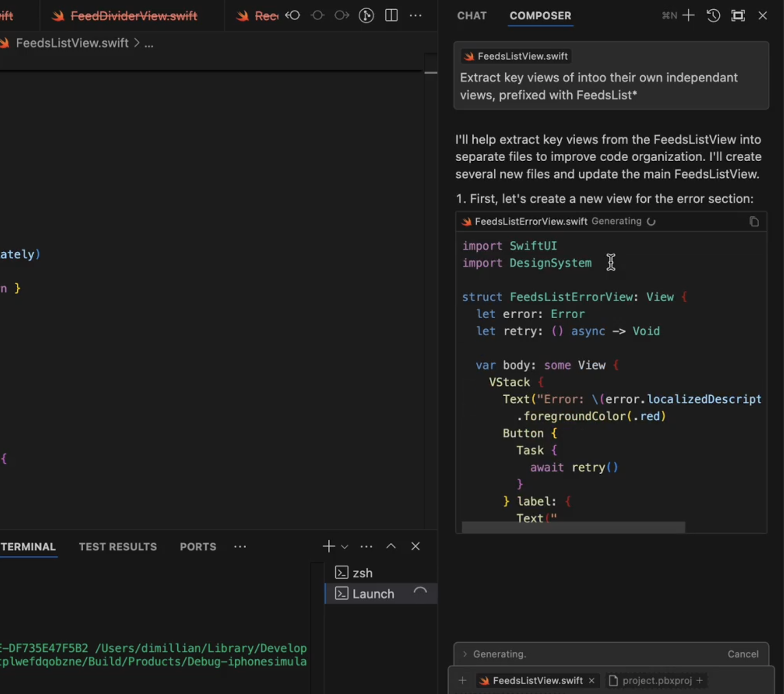Copy the FeedsListErrorView code snippet

[753, 221]
